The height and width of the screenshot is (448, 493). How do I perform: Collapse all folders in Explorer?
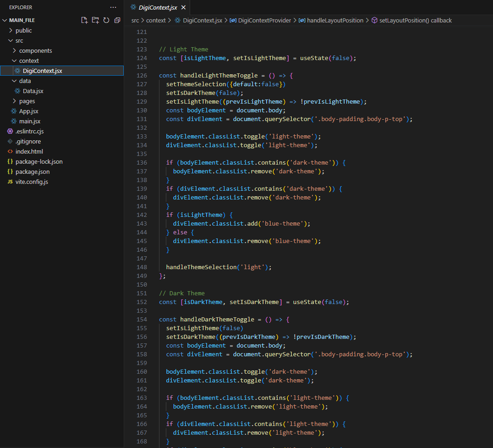point(117,20)
